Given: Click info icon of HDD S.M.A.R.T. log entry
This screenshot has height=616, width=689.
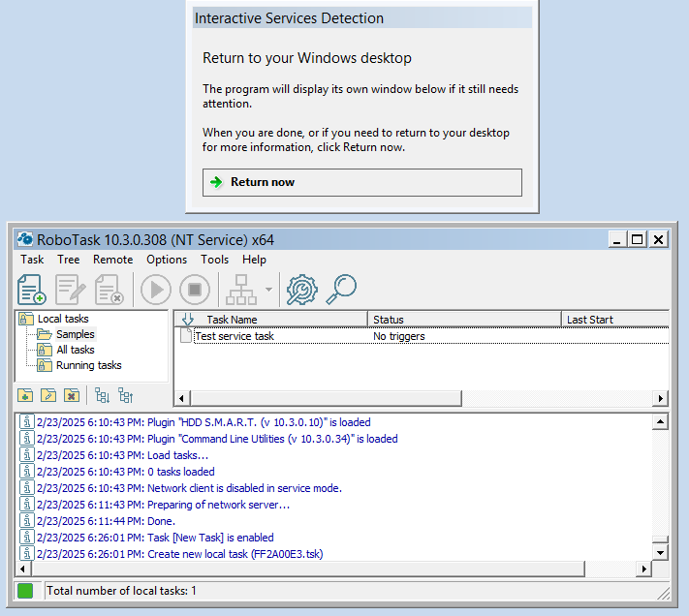Looking at the screenshot, I should pyautogui.click(x=27, y=422).
